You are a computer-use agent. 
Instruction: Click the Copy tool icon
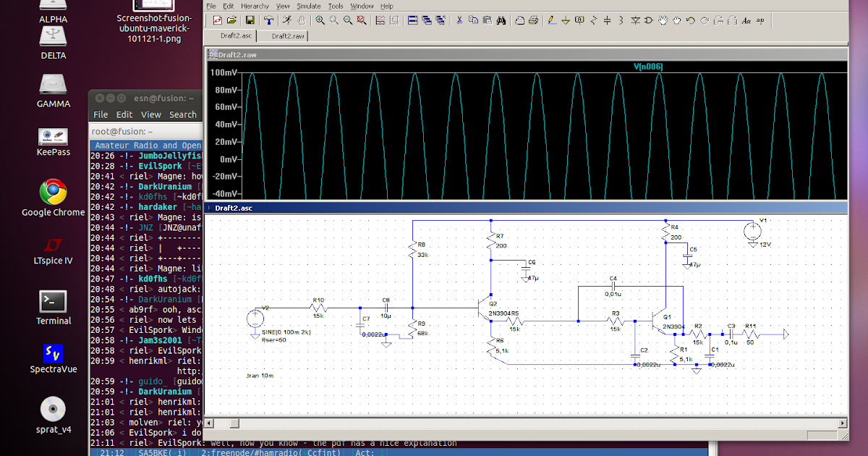(472, 20)
